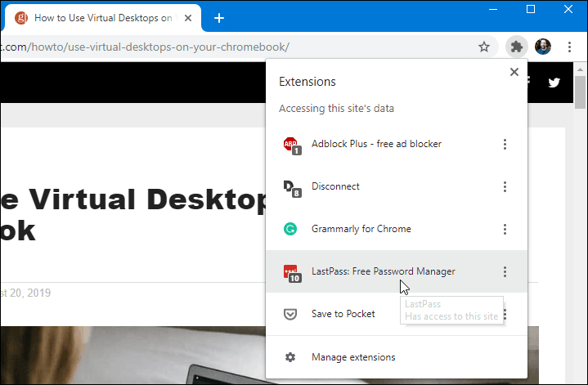Click the scrollbar up arrow
Screen dimensions: 588x385
tap(580, 69)
